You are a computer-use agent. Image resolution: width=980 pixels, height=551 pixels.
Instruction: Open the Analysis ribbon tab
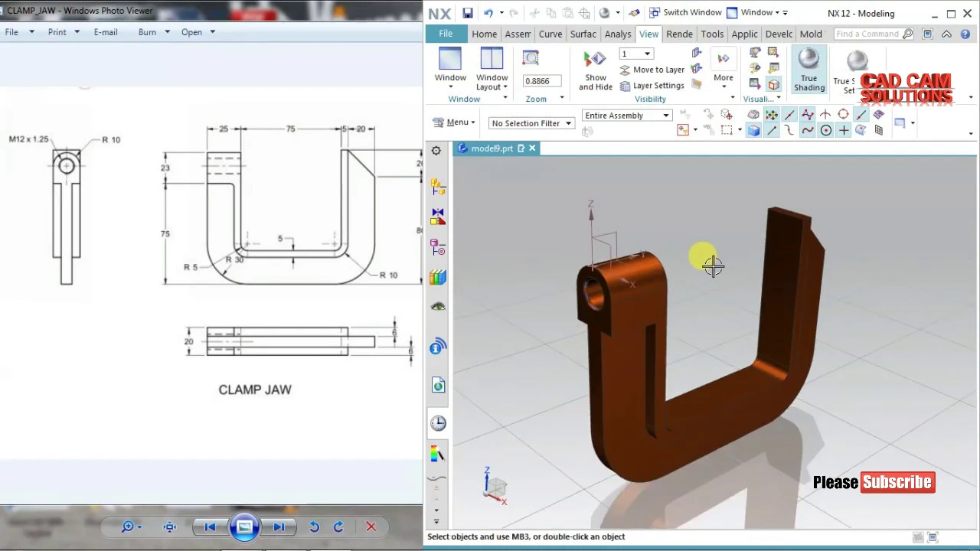pyautogui.click(x=618, y=34)
